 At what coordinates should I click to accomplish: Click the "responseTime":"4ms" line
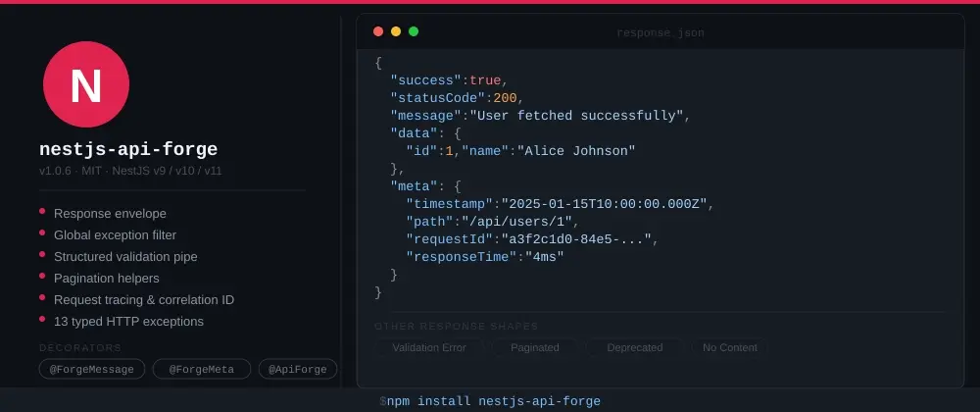pyautogui.click(x=485, y=256)
